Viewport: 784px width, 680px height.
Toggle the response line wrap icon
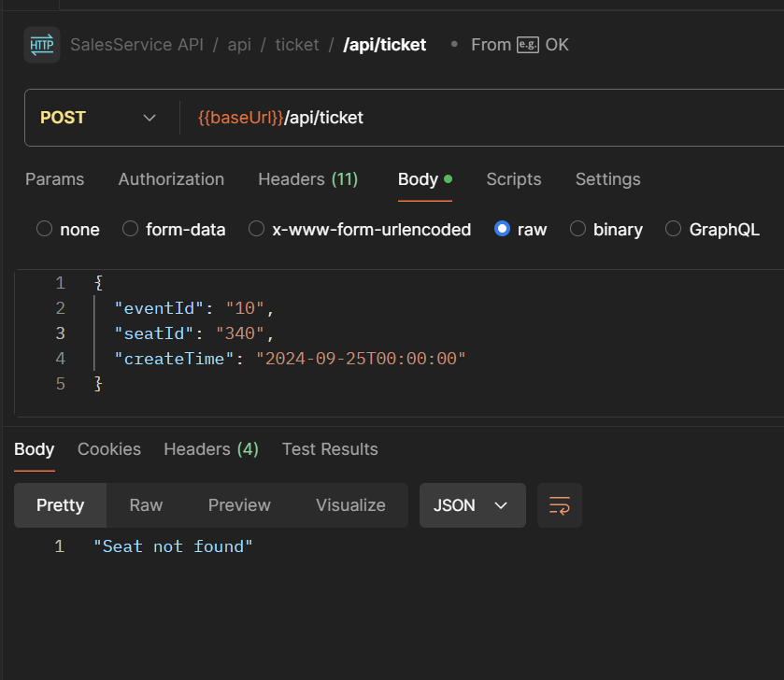560,505
